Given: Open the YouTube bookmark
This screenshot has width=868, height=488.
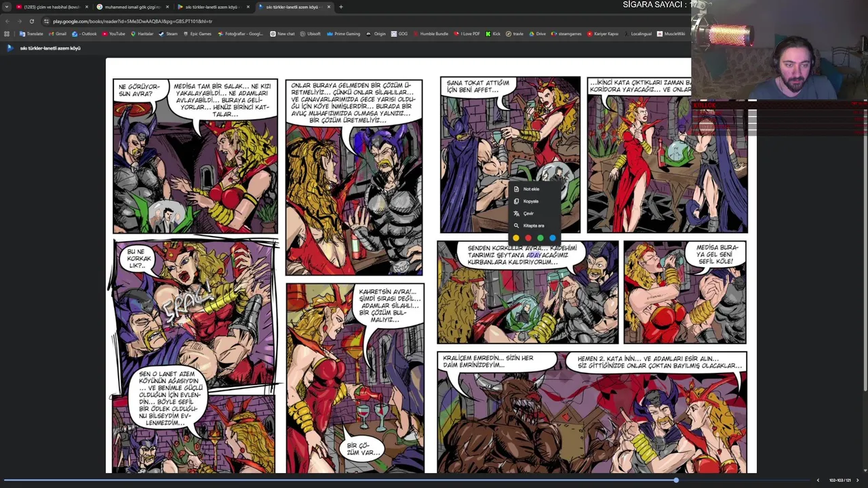Looking at the screenshot, I should [113, 34].
